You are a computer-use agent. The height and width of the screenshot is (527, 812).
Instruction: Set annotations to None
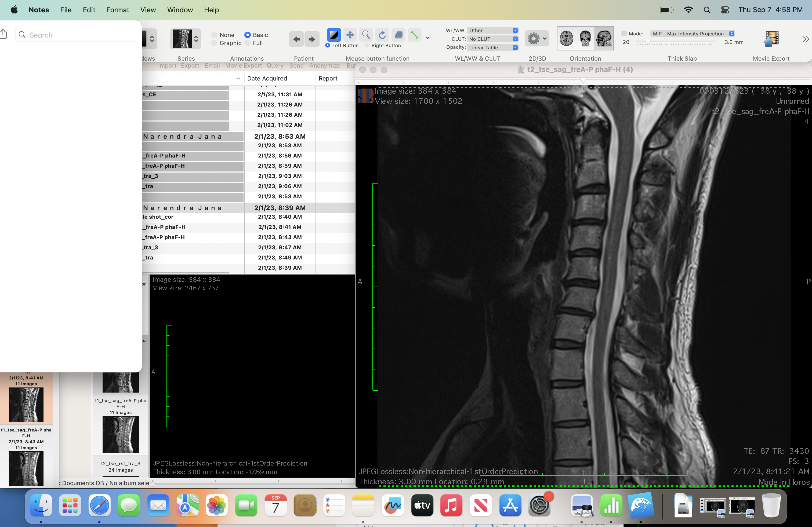[x=215, y=35]
